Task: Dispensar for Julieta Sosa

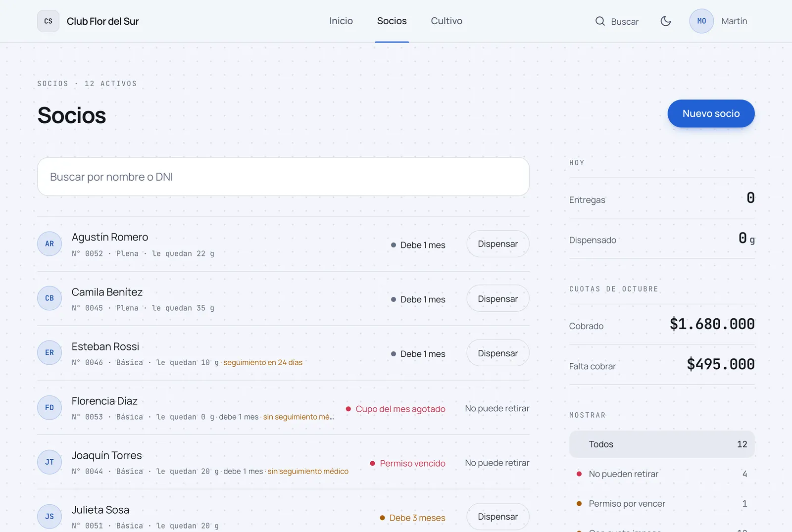Action: [x=498, y=517]
